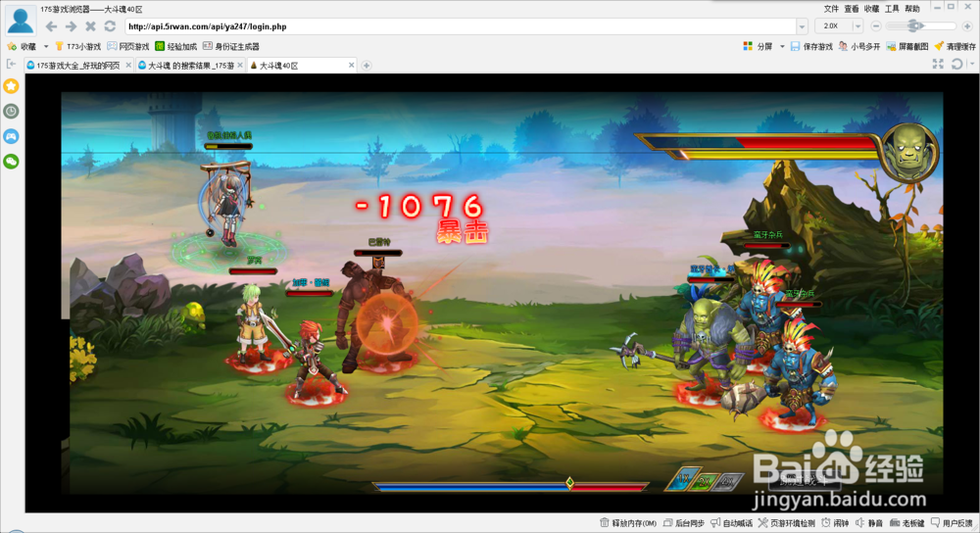Click the 跳过战斗 skip battle button

tap(805, 480)
